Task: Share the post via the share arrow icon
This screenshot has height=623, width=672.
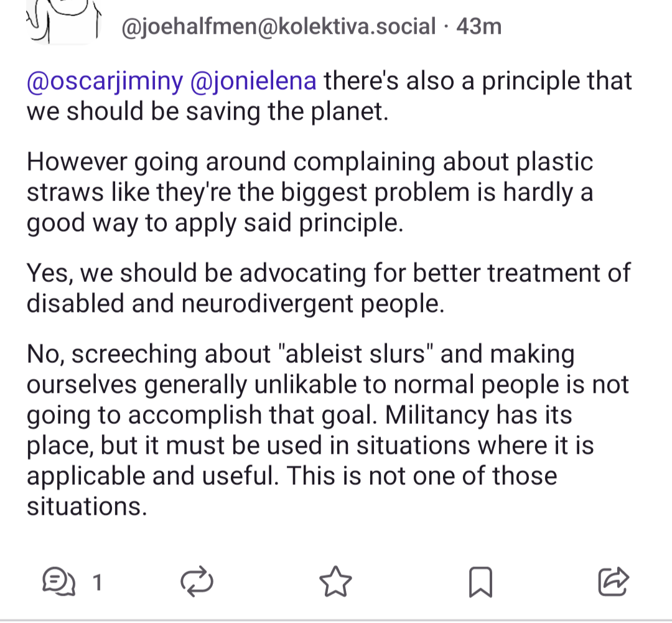Action: tap(614, 581)
